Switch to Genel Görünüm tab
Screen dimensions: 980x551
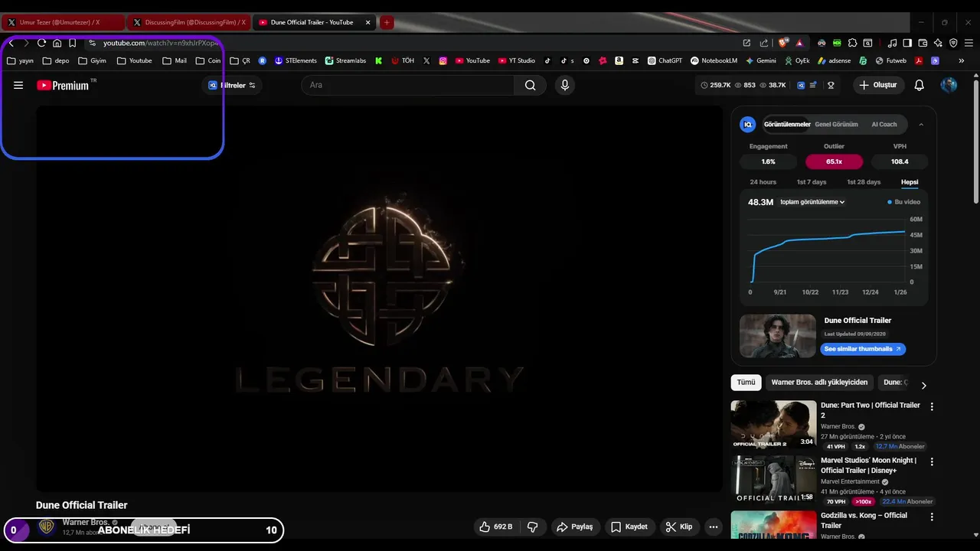pos(836,124)
